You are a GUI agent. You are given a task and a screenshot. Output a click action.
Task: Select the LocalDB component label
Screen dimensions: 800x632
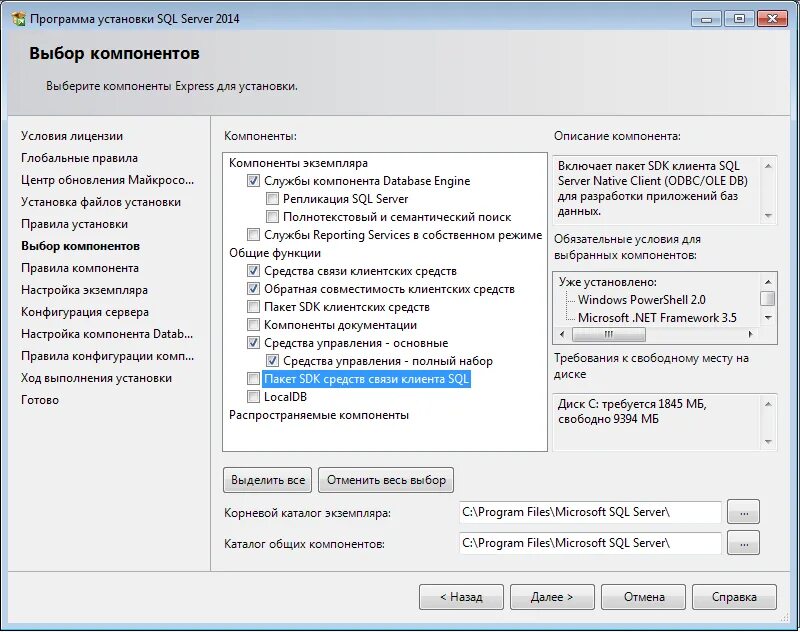click(x=285, y=397)
